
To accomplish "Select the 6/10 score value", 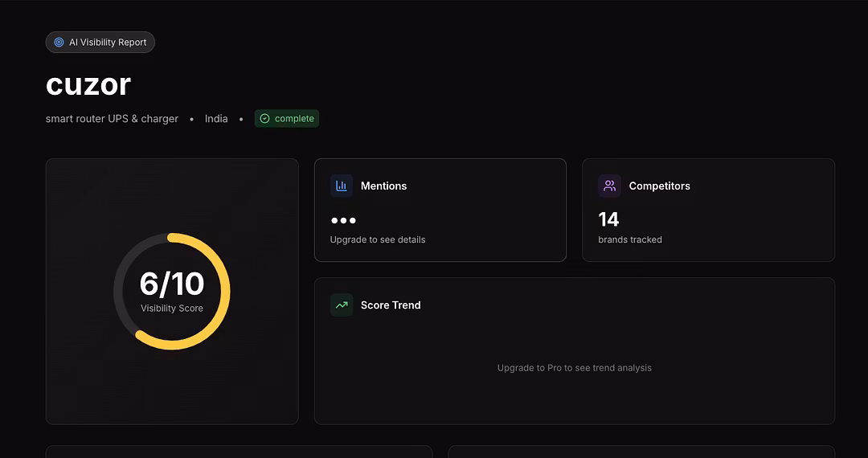I will point(171,284).
